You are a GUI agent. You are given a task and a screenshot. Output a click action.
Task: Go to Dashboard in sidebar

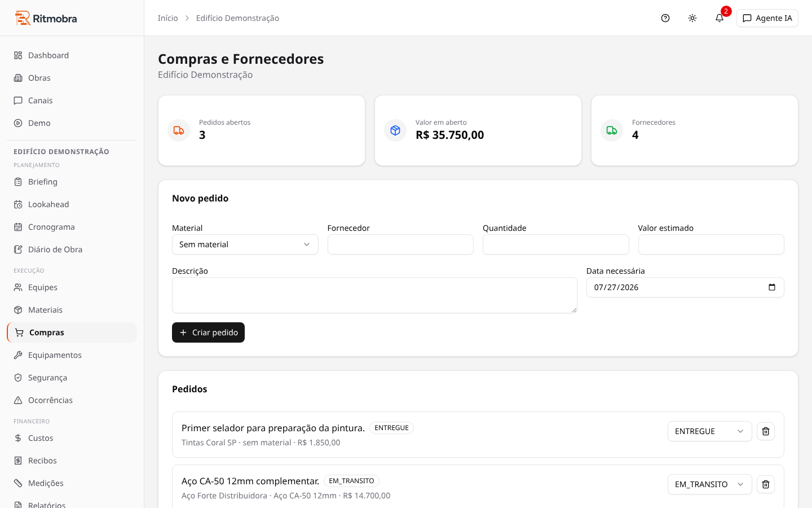tap(72, 55)
